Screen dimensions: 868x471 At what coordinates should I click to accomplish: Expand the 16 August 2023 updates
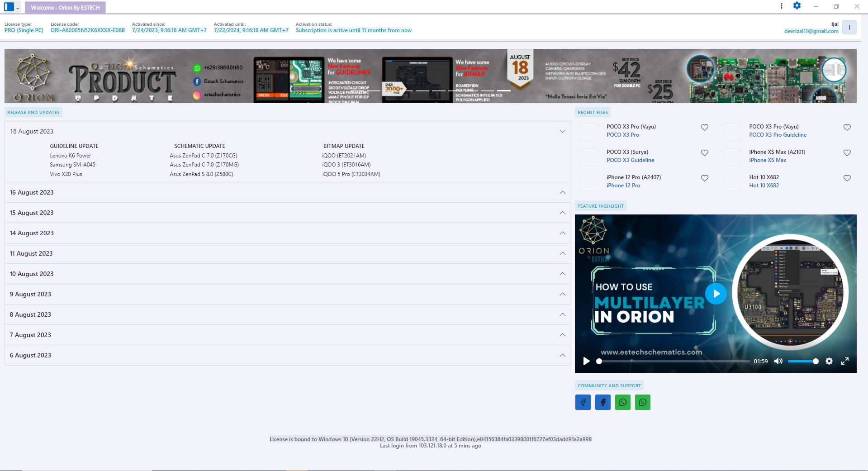(562, 192)
